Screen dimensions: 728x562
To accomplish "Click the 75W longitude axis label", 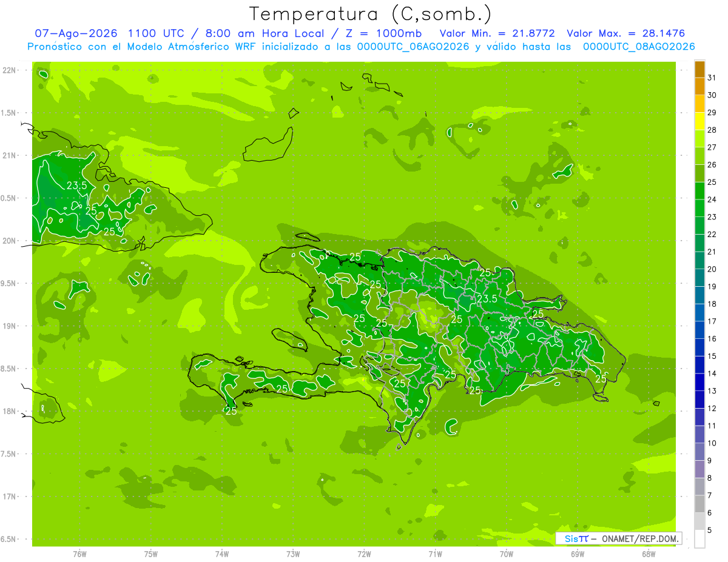I will [x=151, y=554].
